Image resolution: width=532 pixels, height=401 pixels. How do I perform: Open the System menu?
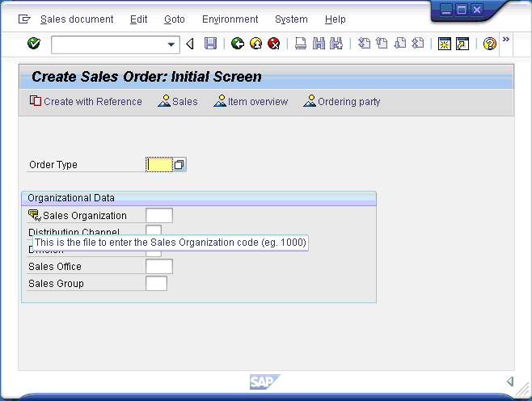291,19
